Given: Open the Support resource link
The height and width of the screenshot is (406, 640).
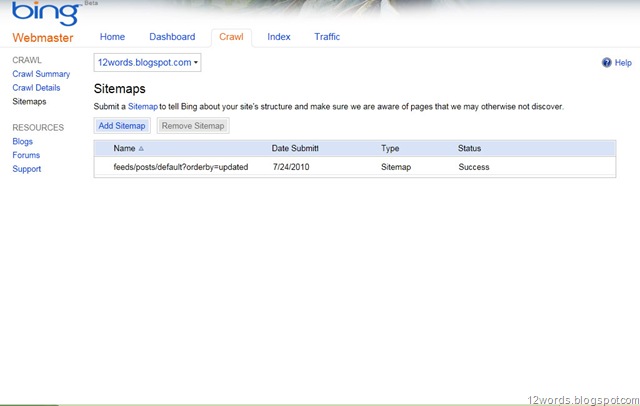Looking at the screenshot, I should (27, 169).
